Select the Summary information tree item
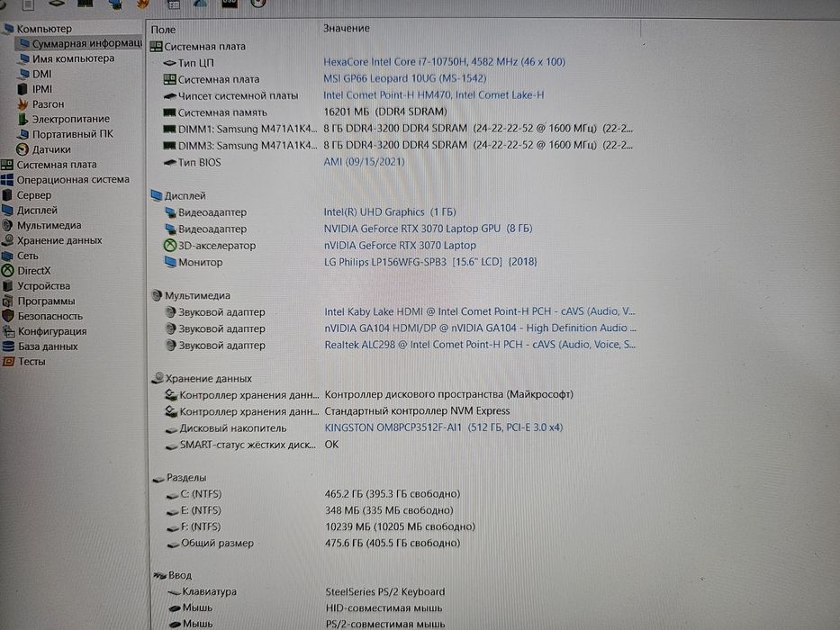This screenshot has height=630, width=840. [80, 43]
